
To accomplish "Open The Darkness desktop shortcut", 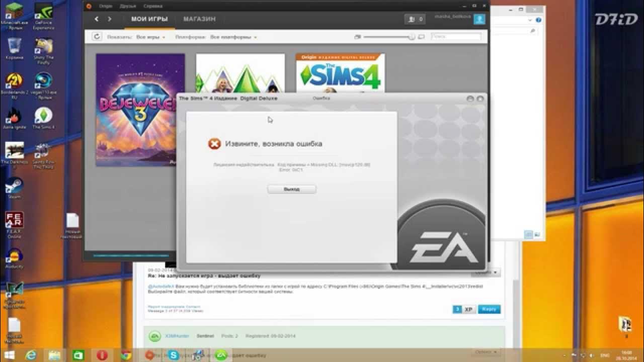I will click(x=14, y=156).
